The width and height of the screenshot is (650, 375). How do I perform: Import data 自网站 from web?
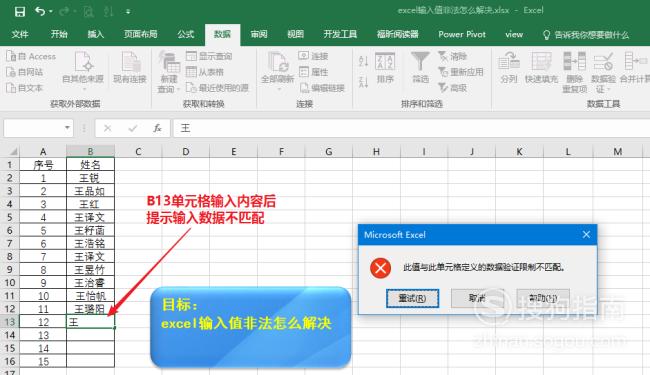(25, 72)
